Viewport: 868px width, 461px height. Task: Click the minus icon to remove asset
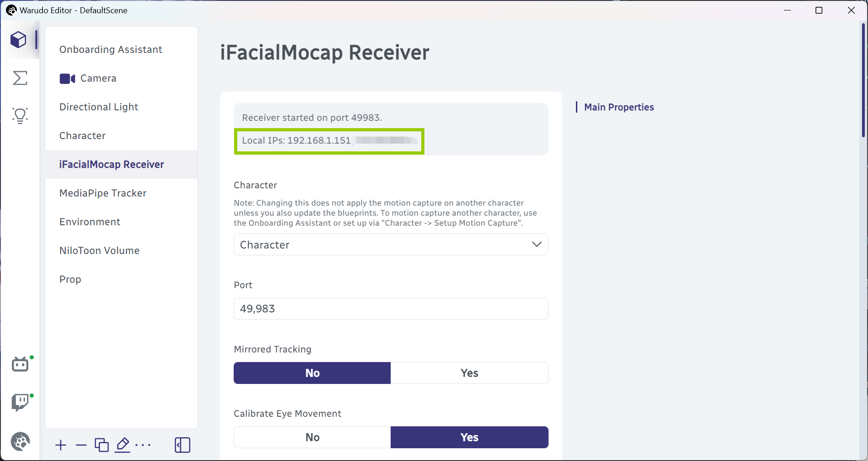tap(81, 445)
